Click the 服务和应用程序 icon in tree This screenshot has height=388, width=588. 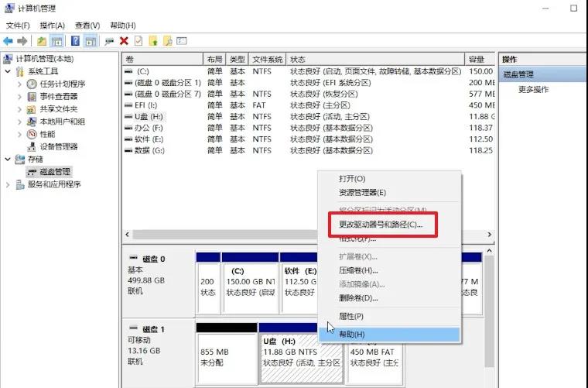(20, 184)
